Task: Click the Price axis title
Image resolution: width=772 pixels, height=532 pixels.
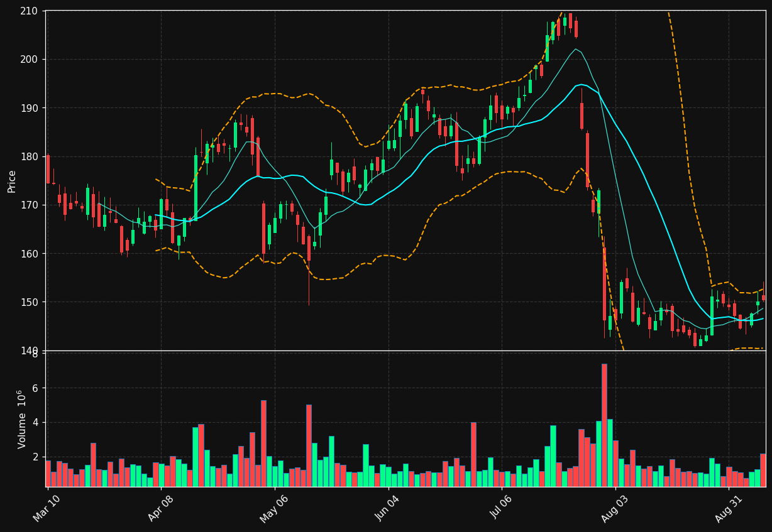Action: click(12, 181)
